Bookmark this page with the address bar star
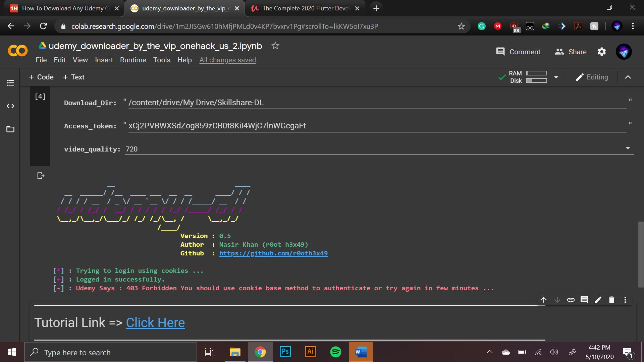The height and width of the screenshot is (362, 644). click(x=461, y=26)
